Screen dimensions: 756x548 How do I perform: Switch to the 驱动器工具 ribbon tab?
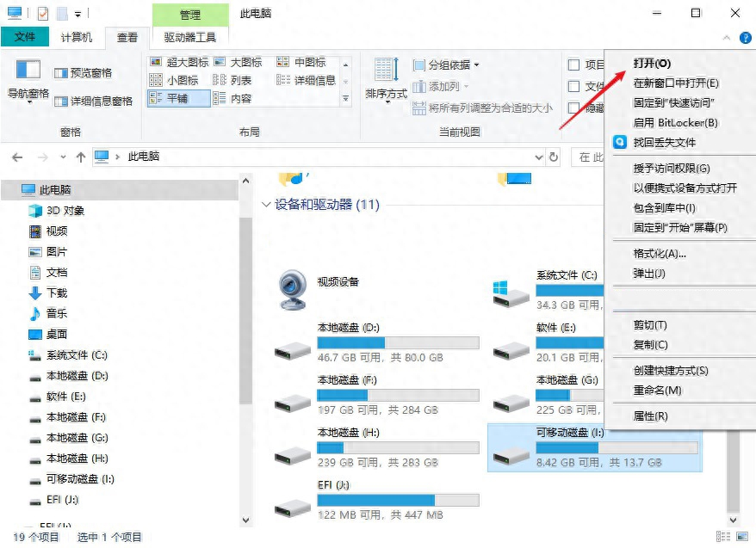(189, 37)
